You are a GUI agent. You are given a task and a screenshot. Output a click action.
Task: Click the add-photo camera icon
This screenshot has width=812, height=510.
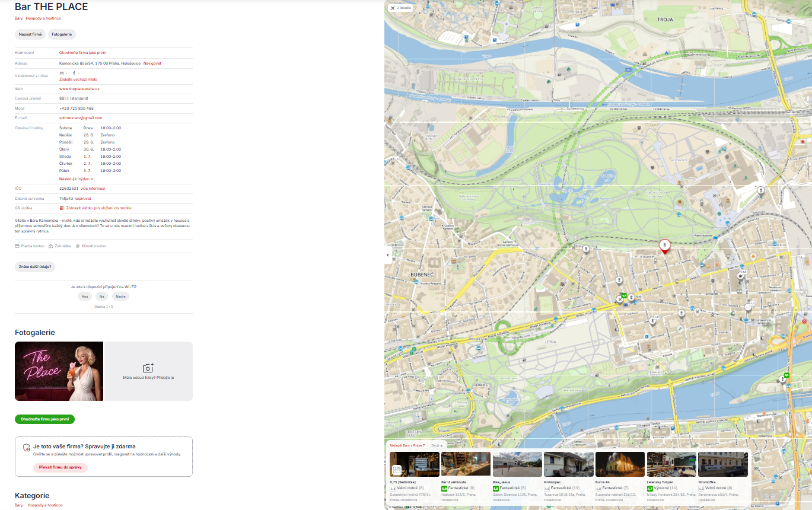coord(148,368)
